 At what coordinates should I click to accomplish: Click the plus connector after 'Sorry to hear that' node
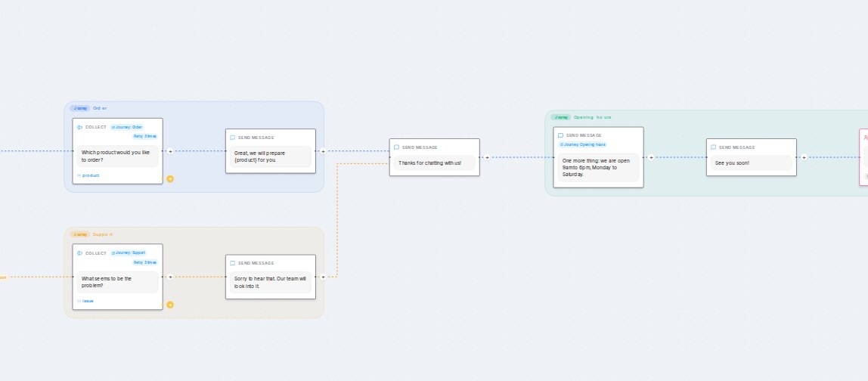(324, 277)
